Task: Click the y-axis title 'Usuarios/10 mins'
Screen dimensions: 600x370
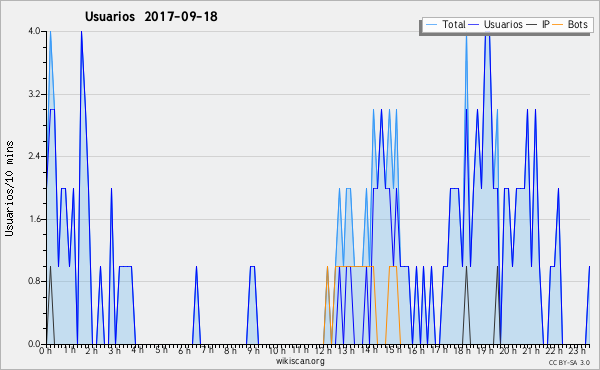Action: (9, 188)
